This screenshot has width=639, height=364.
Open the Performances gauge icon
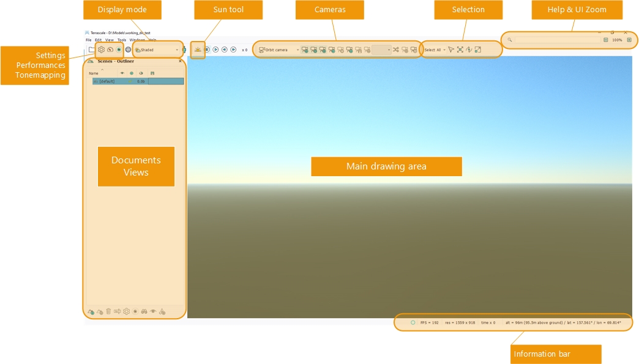click(x=110, y=50)
